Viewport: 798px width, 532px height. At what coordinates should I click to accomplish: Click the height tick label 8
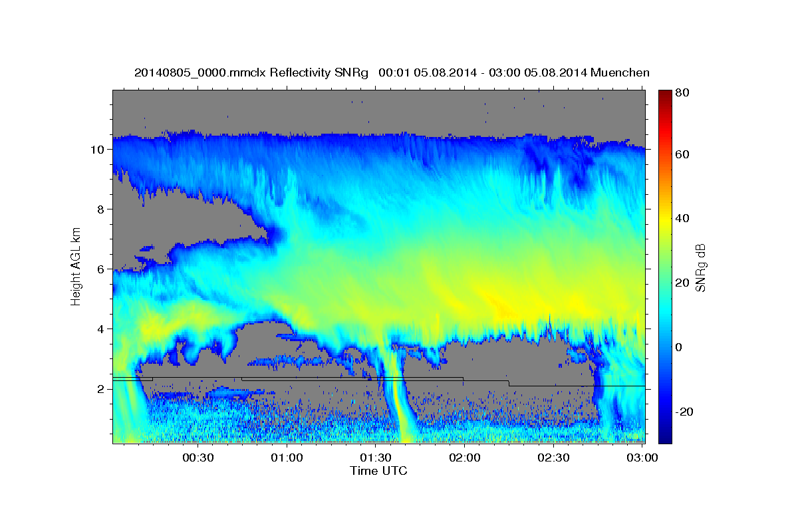coord(100,209)
